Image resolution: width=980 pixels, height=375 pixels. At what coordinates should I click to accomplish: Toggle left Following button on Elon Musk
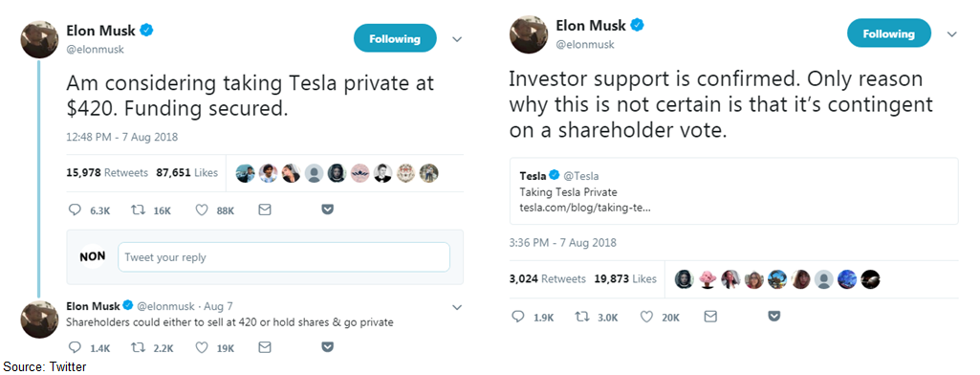(x=395, y=39)
